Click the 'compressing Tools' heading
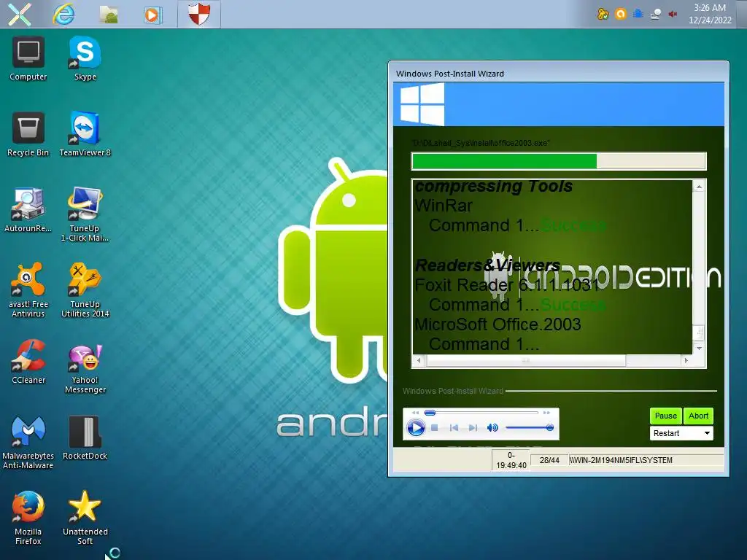 pos(494,186)
